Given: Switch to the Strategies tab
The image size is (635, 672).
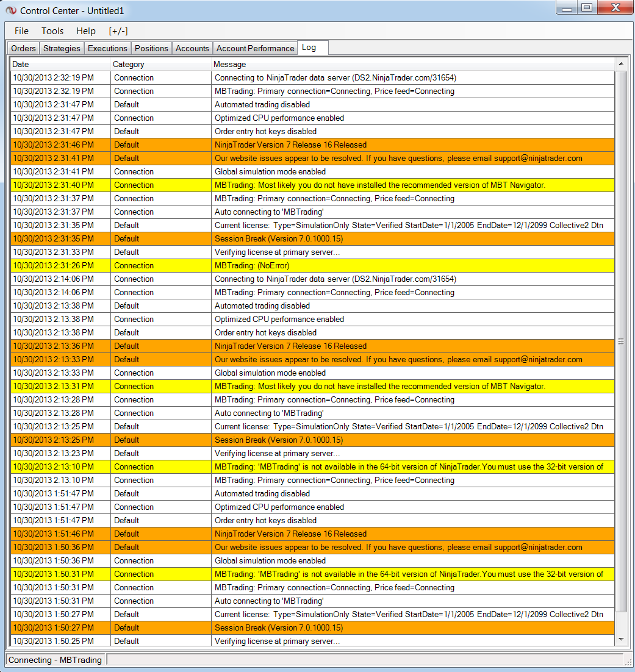Looking at the screenshot, I should point(62,48).
